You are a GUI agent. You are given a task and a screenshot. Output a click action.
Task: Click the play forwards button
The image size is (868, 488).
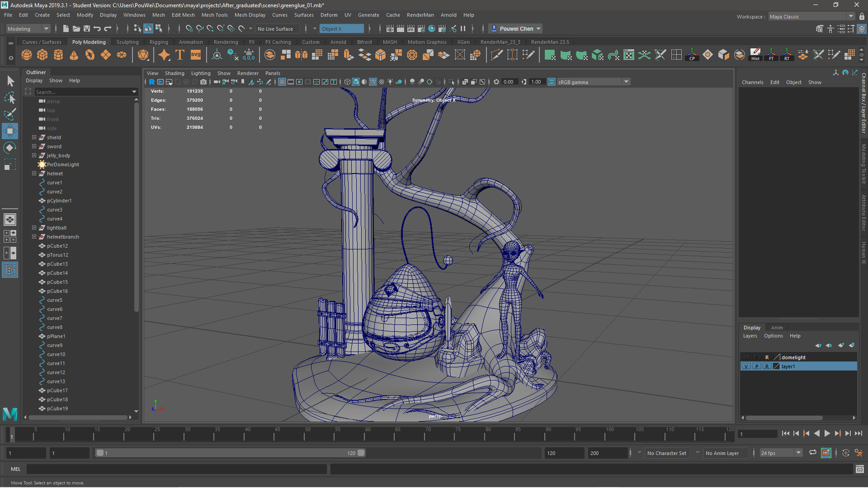click(827, 433)
